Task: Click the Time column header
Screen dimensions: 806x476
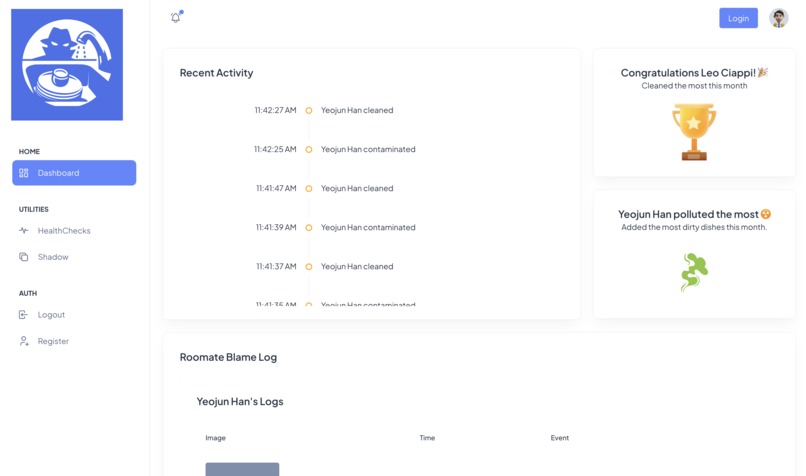Action: click(427, 438)
